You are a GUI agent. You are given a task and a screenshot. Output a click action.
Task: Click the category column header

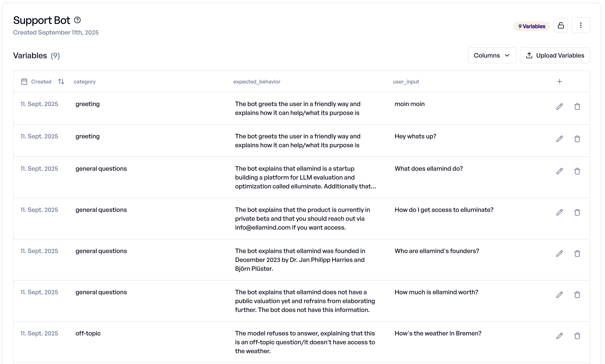point(85,82)
